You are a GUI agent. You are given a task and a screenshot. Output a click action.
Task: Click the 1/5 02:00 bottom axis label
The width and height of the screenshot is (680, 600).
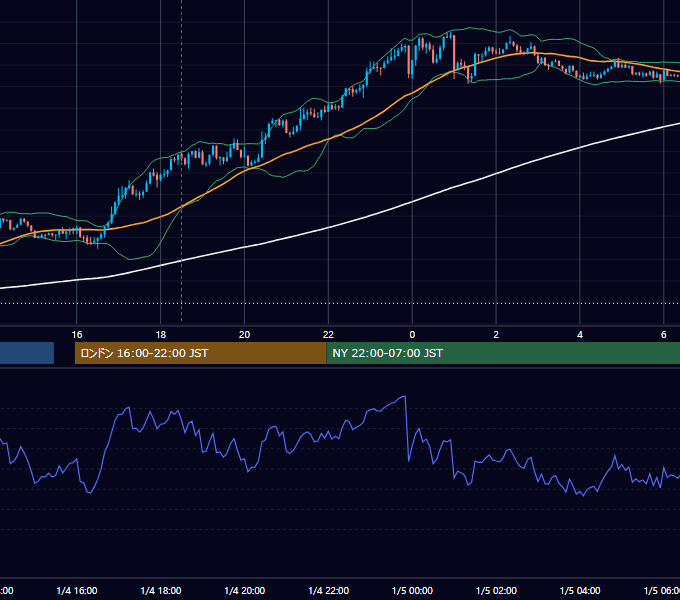pyautogui.click(x=496, y=591)
